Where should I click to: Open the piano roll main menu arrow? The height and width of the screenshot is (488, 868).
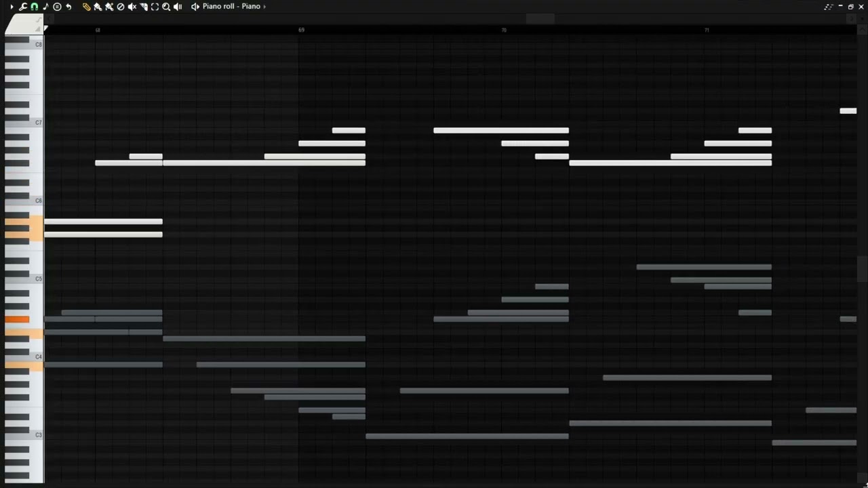pyautogui.click(x=12, y=7)
